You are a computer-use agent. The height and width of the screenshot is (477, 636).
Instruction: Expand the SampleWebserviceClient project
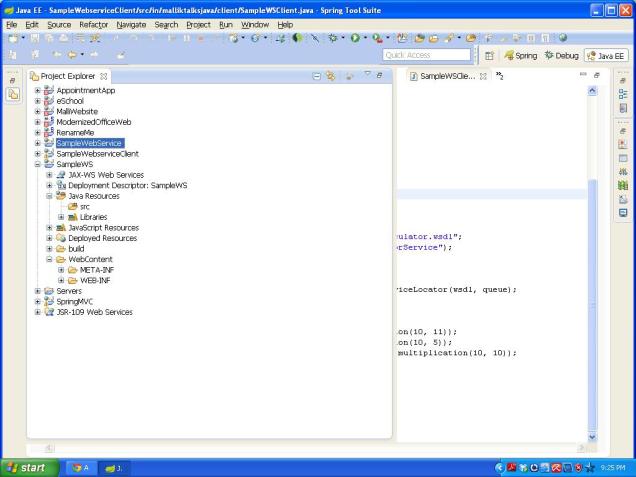pos(37,154)
